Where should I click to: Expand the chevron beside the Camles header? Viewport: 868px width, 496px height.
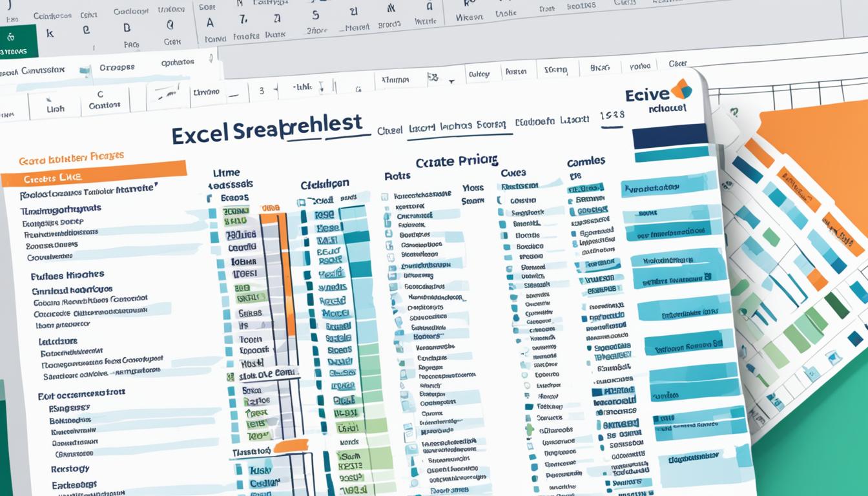point(610,160)
